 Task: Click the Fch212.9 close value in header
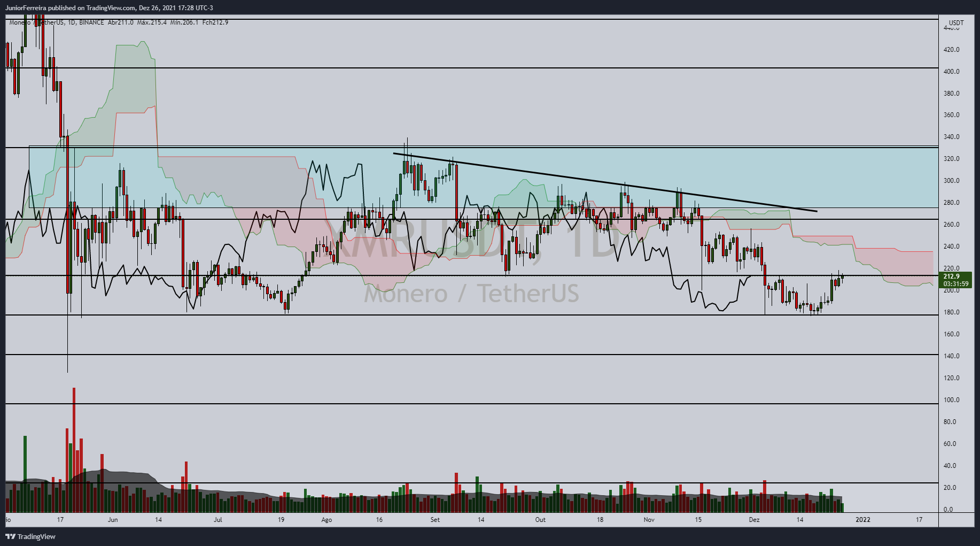(215, 22)
